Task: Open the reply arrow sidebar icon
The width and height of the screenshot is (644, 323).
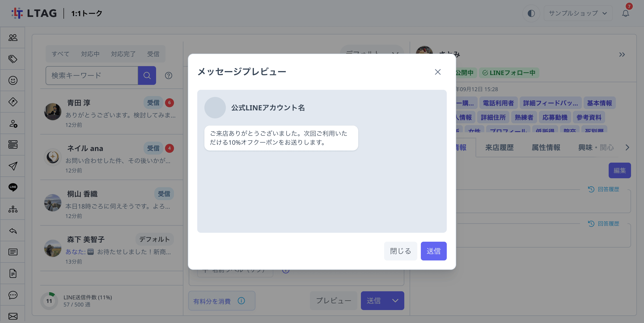Action: coord(13,231)
